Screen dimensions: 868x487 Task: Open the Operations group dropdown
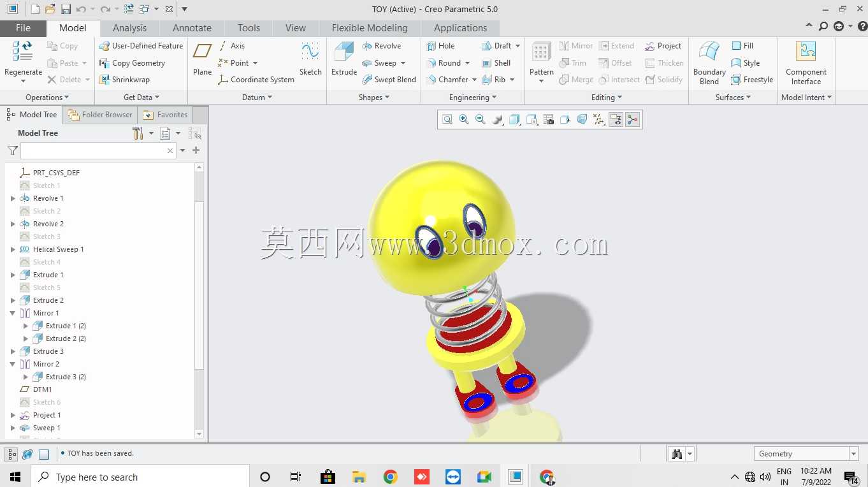click(x=48, y=98)
